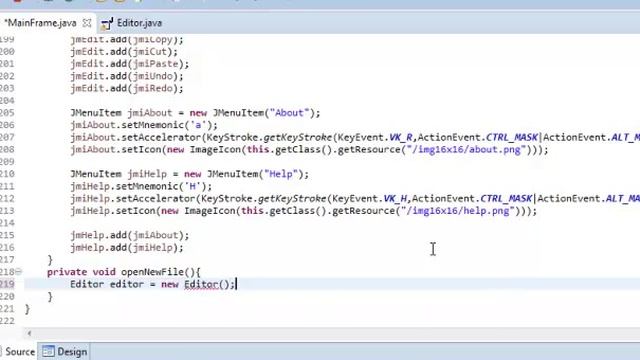Place cursor on jmEdit.add(jmiRedo); line
The height and width of the screenshot is (360, 640).
coord(127,88)
